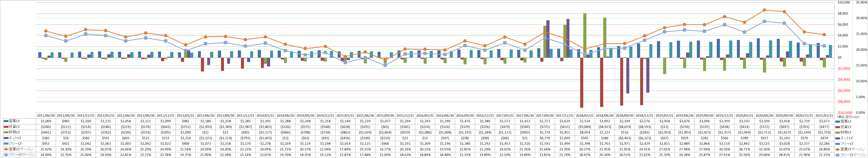Click the 2011/06/30 column header
Viewport: 868px width, 158px height.
[x=46, y=115]
